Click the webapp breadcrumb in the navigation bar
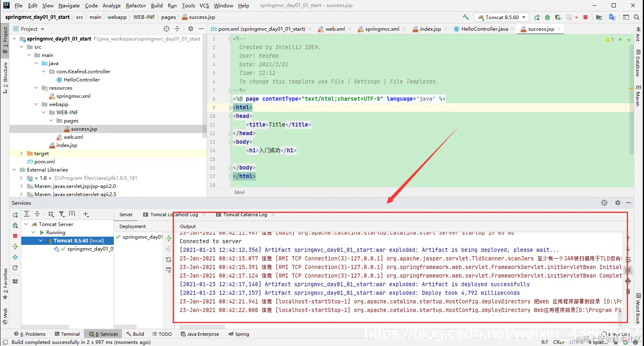The width and height of the screenshot is (644, 346). click(117, 17)
